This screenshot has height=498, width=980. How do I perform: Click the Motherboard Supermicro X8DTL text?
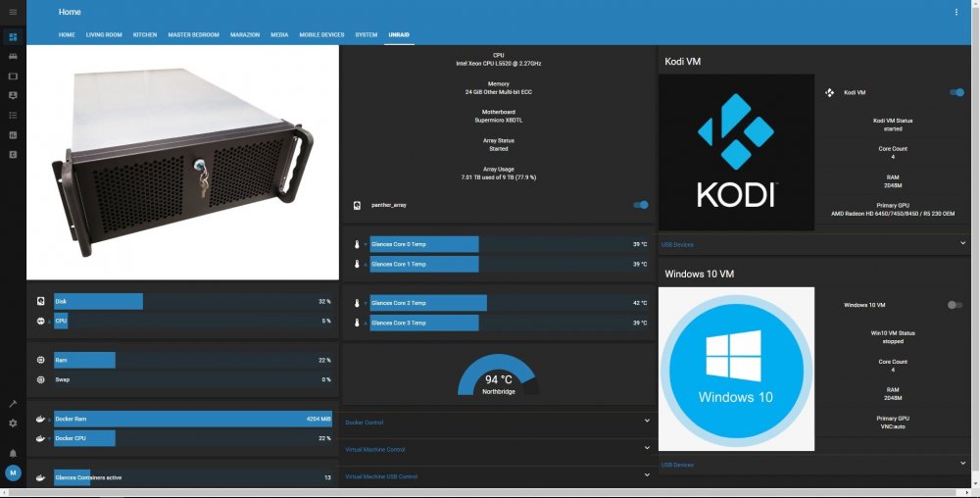tap(499, 117)
